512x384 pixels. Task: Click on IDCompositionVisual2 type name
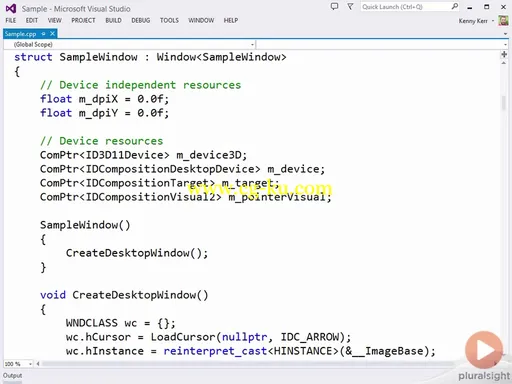click(150, 197)
